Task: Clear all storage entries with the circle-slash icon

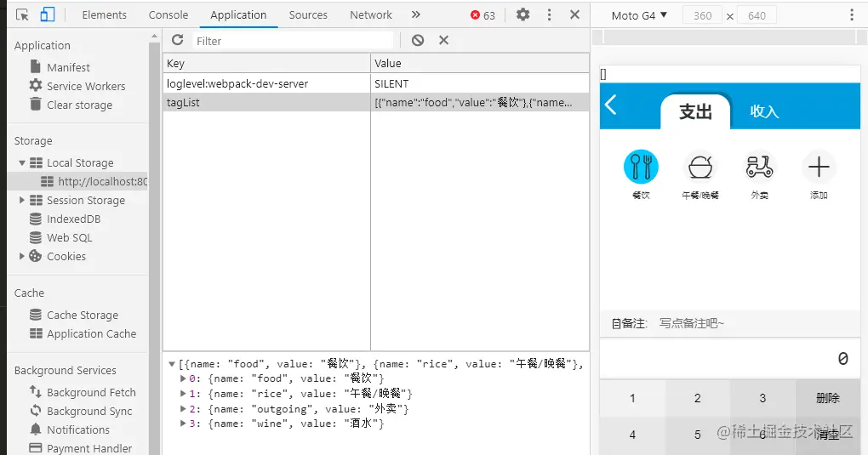Action: click(x=418, y=40)
